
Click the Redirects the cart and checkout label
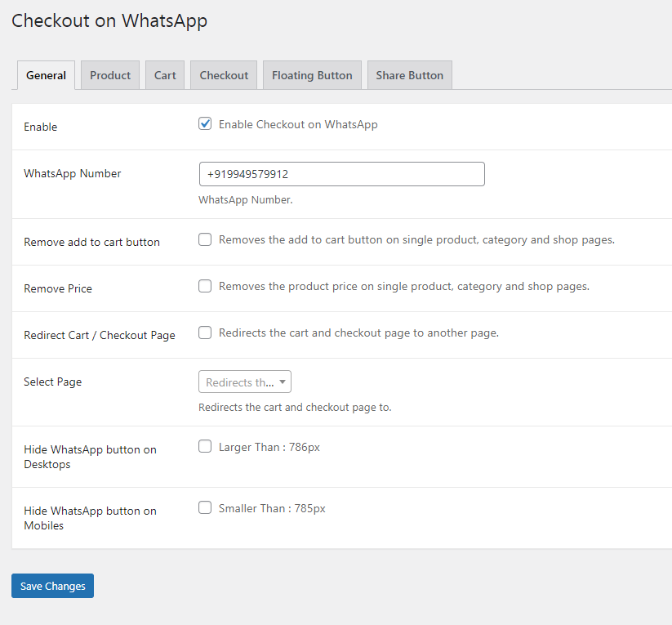pyautogui.click(x=358, y=333)
